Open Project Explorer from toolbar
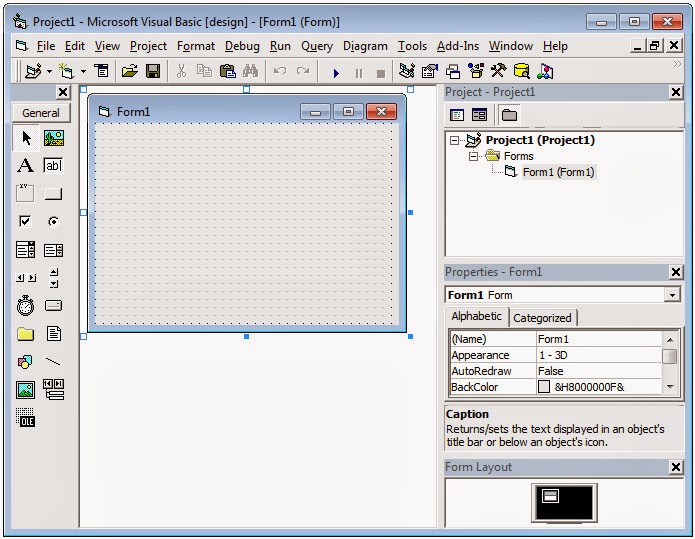This screenshot has width=695, height=539. pos(406,71)
